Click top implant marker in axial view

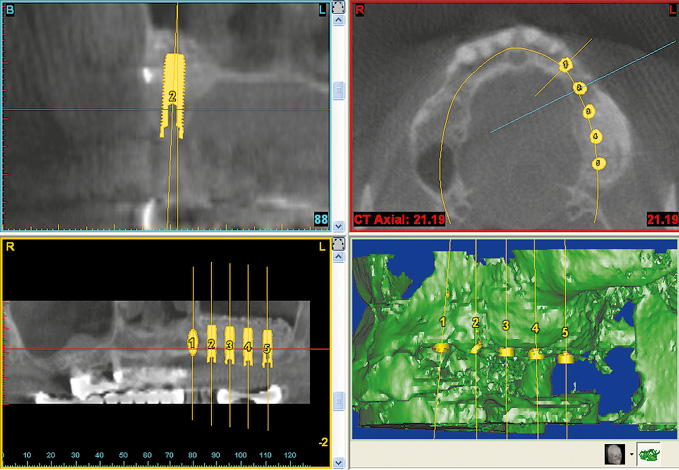tap(567, 64)
